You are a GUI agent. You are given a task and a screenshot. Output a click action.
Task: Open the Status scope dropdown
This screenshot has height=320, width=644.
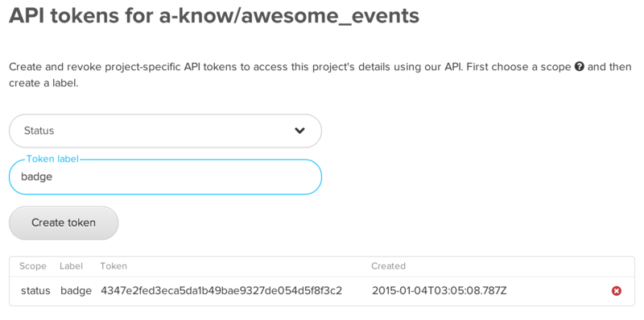point(165,131)
